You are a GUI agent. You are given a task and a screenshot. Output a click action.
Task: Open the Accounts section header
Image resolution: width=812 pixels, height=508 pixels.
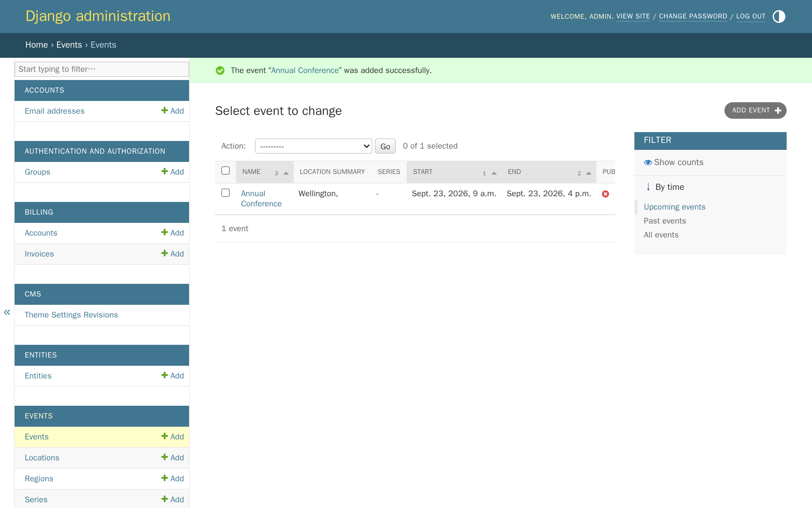tap(44, 90)
